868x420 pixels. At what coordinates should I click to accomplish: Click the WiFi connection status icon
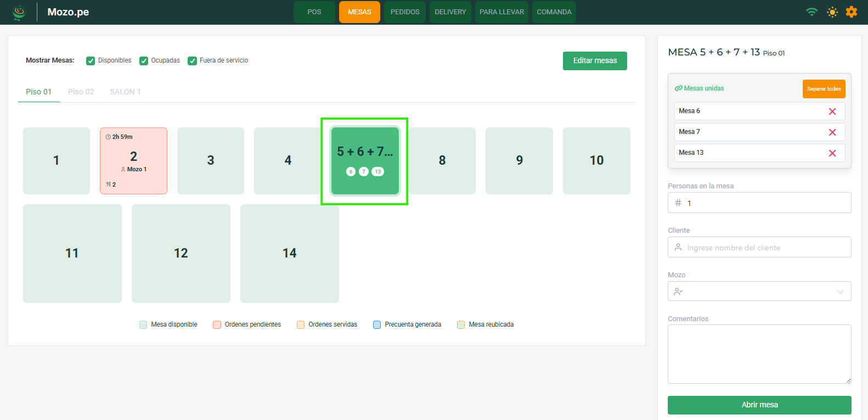click(811, 12)
